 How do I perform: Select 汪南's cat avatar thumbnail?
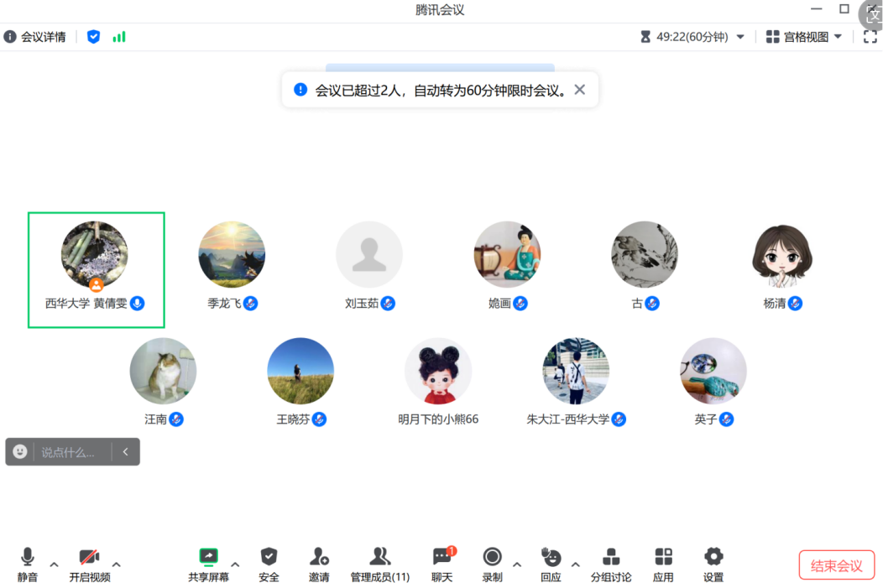click(x=163, y=372)
